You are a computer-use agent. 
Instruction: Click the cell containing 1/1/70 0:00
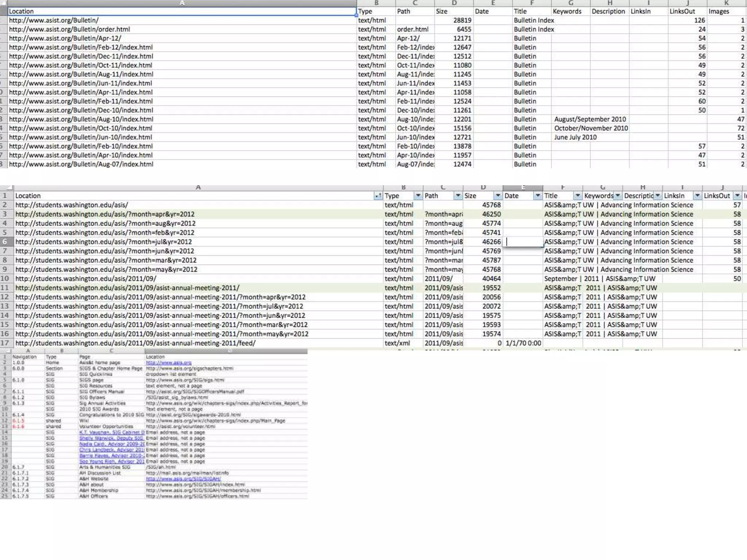pos(523,343)
